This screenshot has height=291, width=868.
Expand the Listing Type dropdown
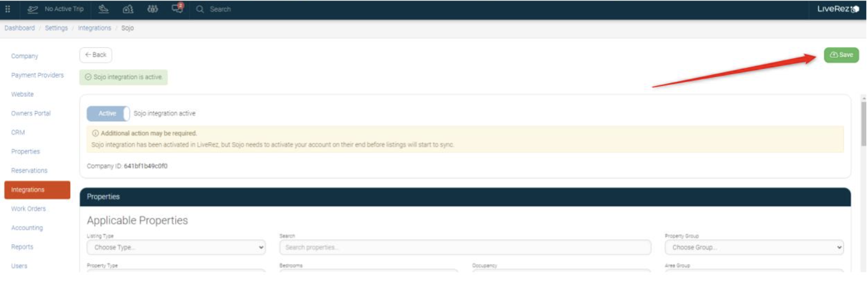point(177,247)
